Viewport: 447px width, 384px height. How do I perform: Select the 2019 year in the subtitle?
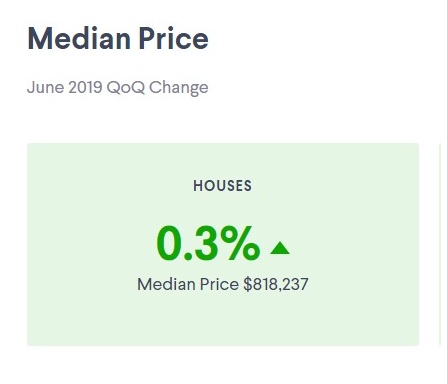click(85, 87)
